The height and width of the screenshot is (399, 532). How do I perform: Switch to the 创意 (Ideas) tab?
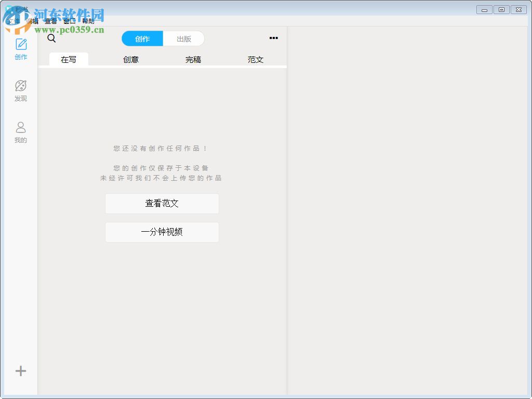(x=130, y=59)
